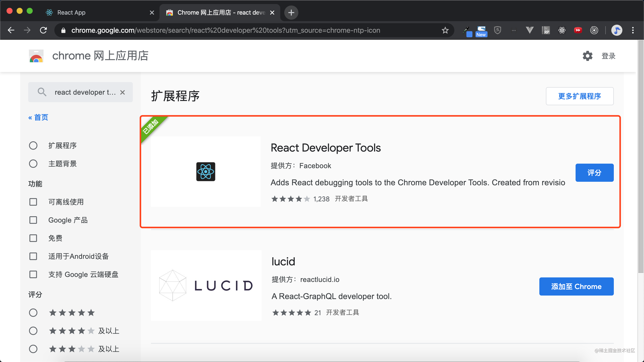The image size is (644, 362).
Task: Check 支持 Google 云端硬盘 checkbox
Action: (33, 274)
